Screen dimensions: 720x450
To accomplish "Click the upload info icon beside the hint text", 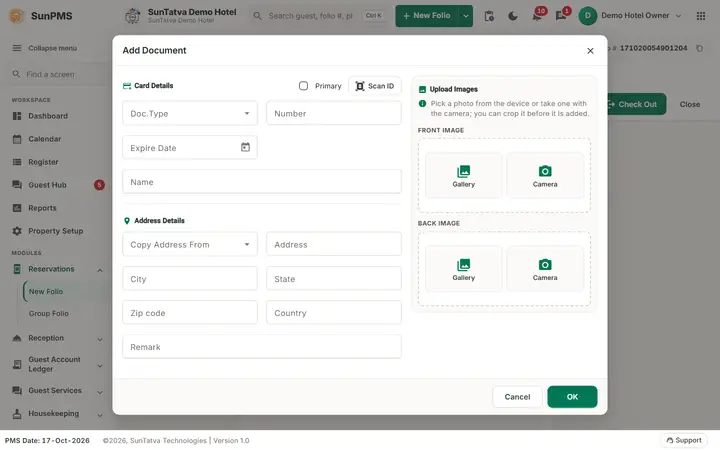I will coord(422,104).
